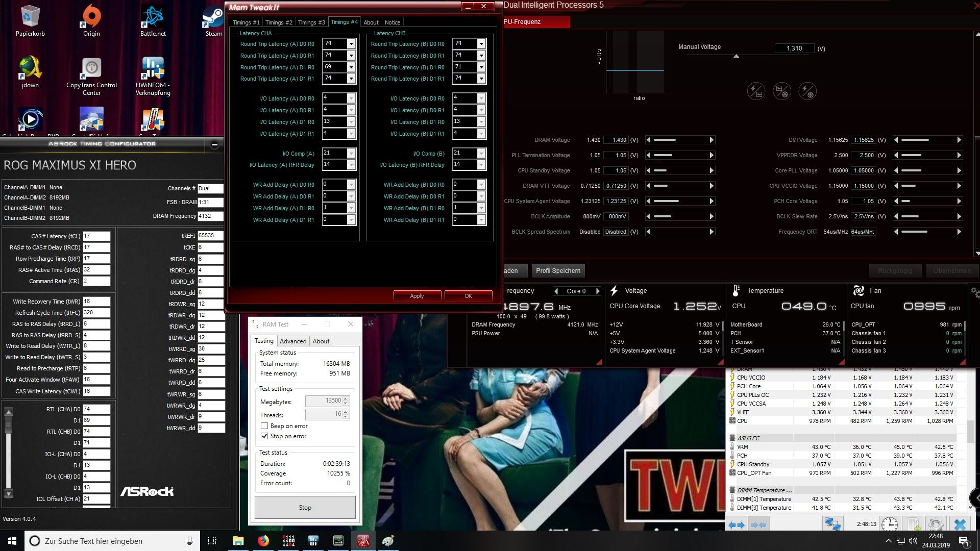Open the HWiNFO64 desktop shortcut
The width and height of the screenshot is (980, 551).
coord(153,76)
